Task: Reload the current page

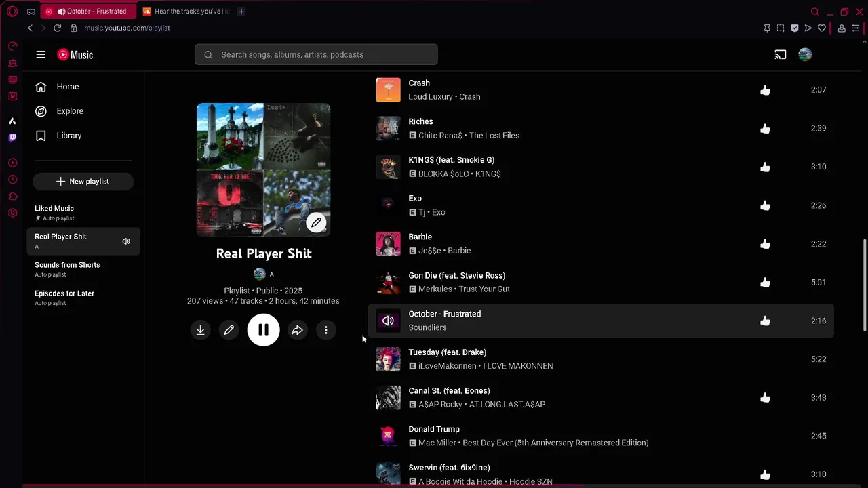Action: pos(57,28)
